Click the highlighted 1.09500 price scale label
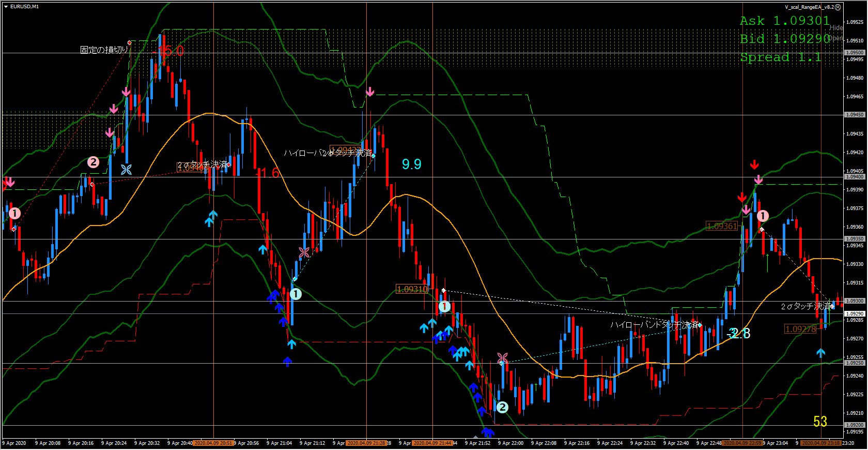Image resolution: width=868 pixels, height=450 pixels. [x=855, y=53]
